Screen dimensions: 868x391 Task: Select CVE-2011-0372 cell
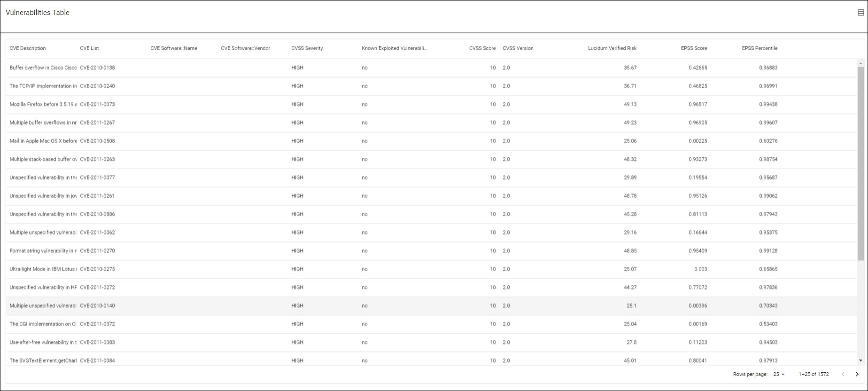(97, 324)
